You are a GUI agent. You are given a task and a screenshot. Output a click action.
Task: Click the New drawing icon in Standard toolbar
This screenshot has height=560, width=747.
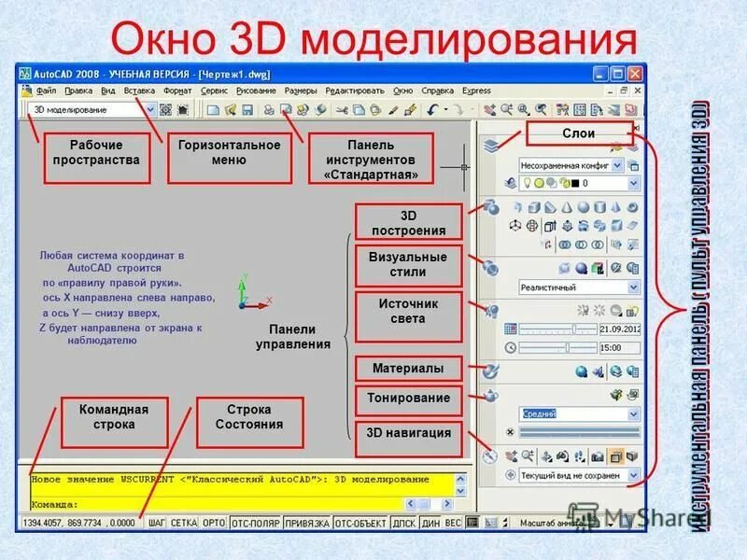click(x=213, y=110)
